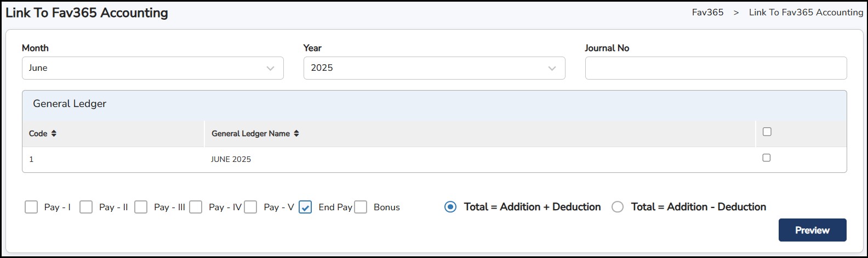Click Link To Fav365 Accounting breadcrumb
This screenshot has height=258, width=868.
point(806,12)
